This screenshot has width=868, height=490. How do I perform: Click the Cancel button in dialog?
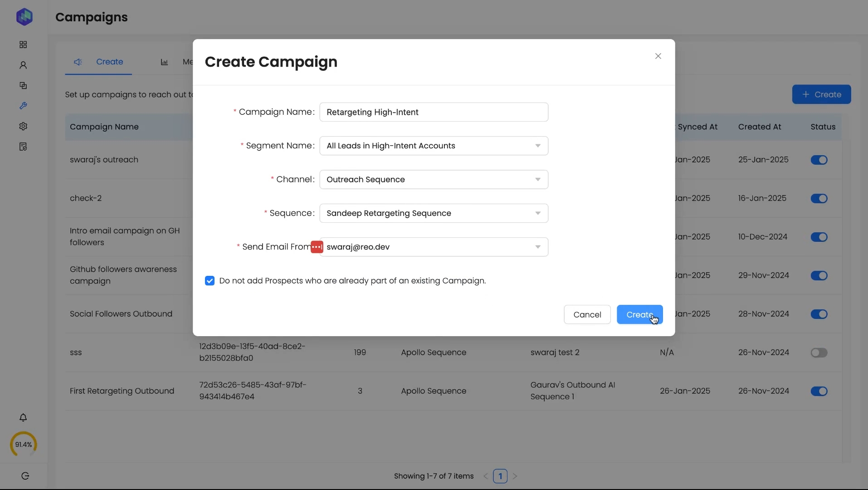click(x=587, y=314)
